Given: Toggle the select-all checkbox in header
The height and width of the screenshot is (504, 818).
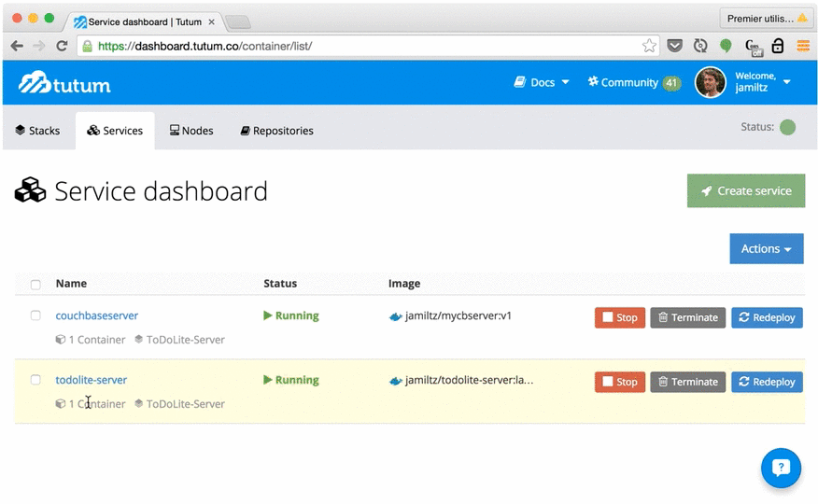Looking at the screenshot, I should click(35, 285).
